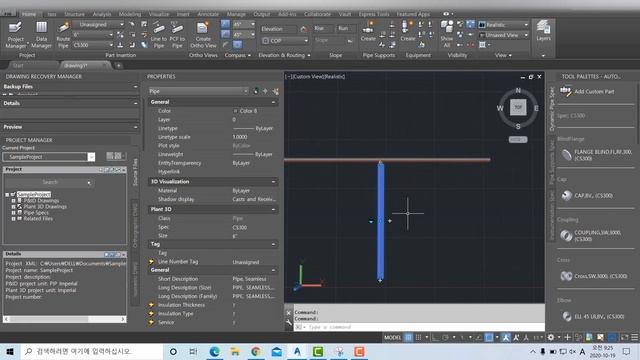Open Microsoft Edge from the taskbar
640x360 pixels.
pyautogui.click(x=214, y=351)
